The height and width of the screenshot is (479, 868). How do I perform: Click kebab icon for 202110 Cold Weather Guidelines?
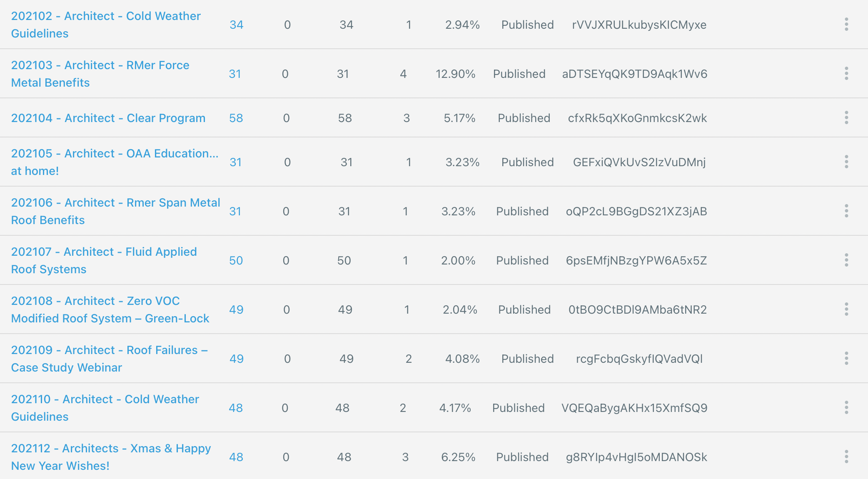point(846,408)
